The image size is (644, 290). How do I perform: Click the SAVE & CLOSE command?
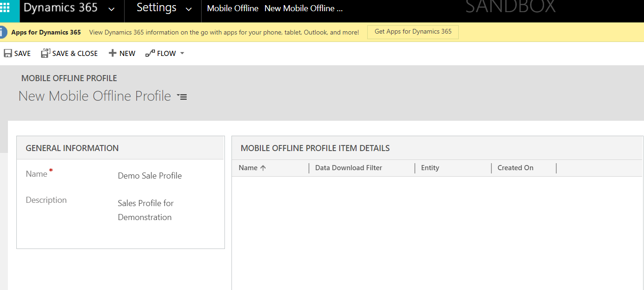pos(70,53)
